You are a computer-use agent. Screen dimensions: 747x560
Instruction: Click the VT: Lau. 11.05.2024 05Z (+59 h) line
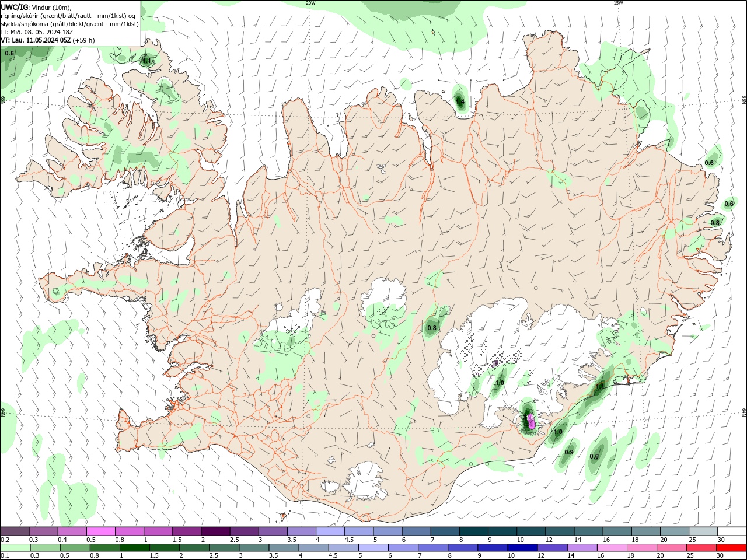[48, 40]
